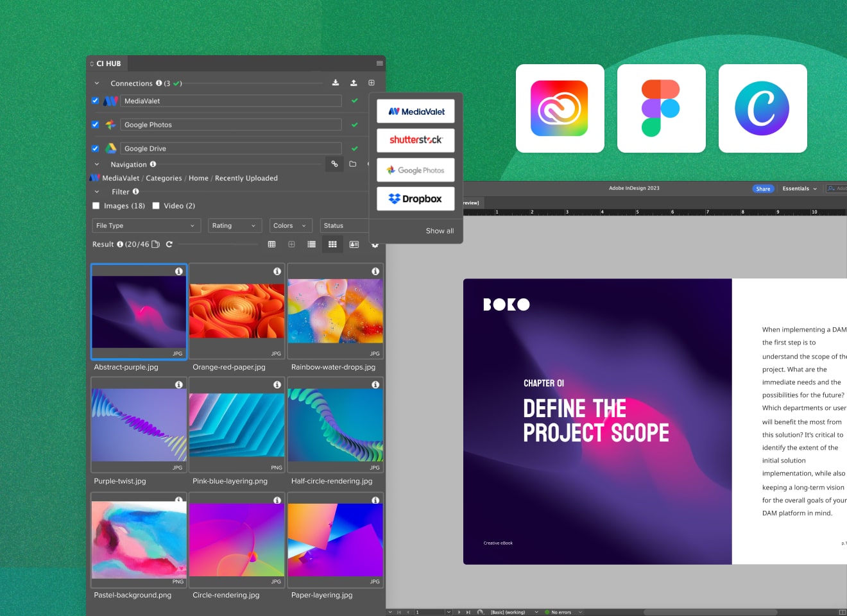Uncheck the Google Drive connection checkbox

click(95, 148)
